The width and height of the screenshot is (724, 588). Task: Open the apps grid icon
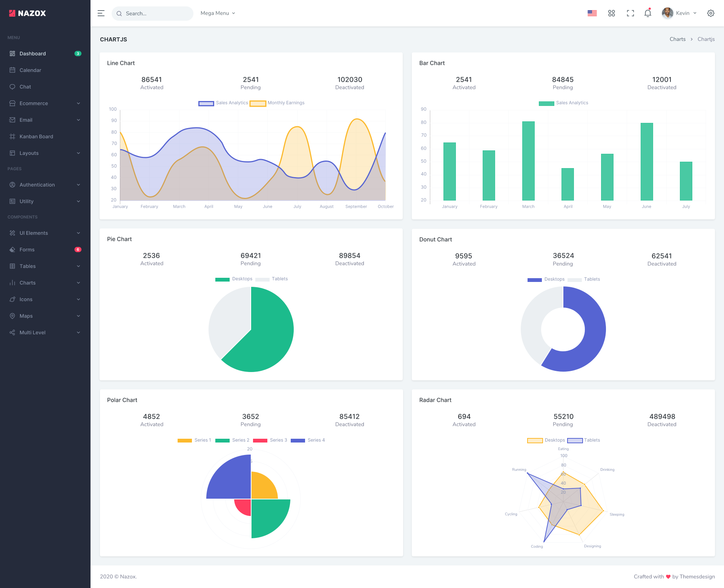(612, 13)
